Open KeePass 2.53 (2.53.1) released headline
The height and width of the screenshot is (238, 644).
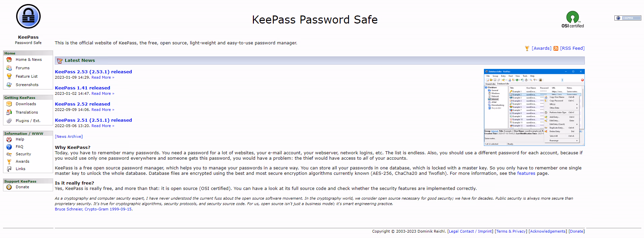(x=93, y=72)
